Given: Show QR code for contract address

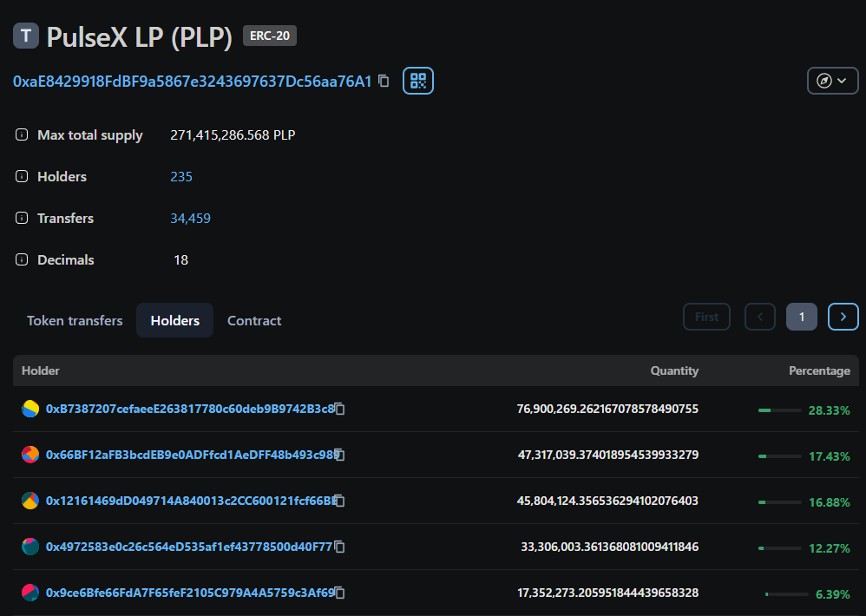Looking at the screenshot, I should (x=418, y=81).
